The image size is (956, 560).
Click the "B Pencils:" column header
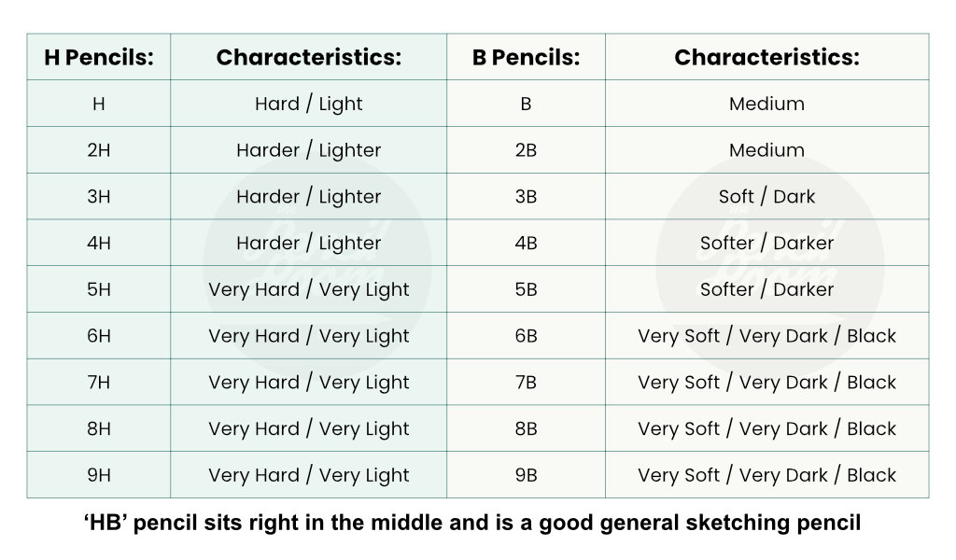526,57
